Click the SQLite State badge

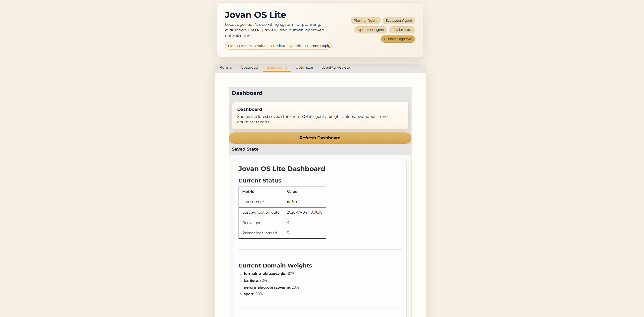pos(402,30)
